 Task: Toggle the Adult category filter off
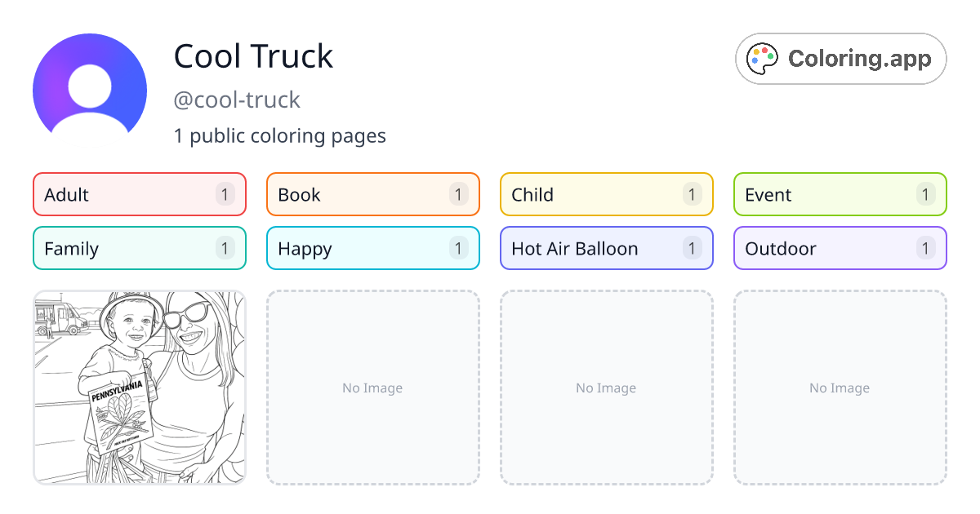(x=139, y=194)
